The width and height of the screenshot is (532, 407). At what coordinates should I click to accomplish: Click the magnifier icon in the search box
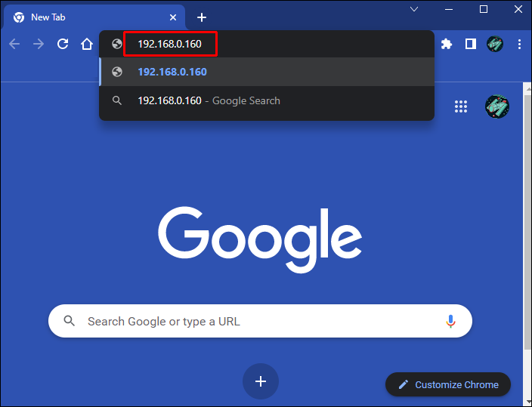pyautogui.click(x=70, y=321)
